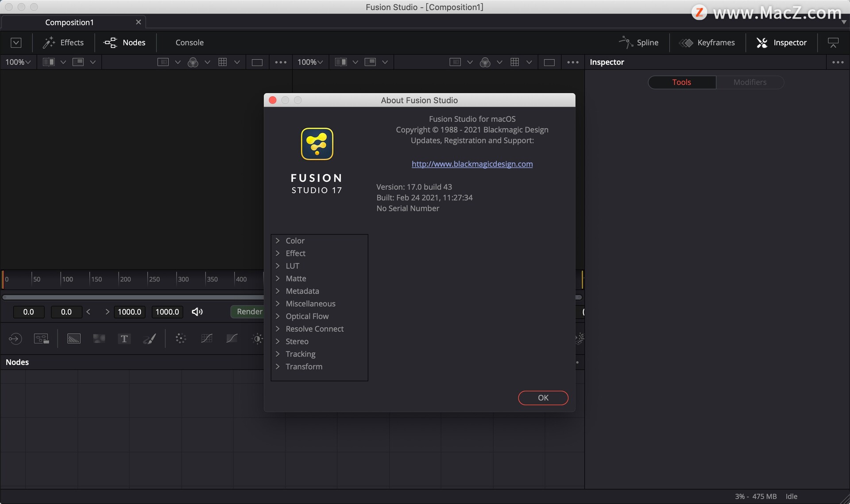Toggle the Console panel
Image resolution: width=850 pixels, height=504 pixels.
(x=189, y=42)
